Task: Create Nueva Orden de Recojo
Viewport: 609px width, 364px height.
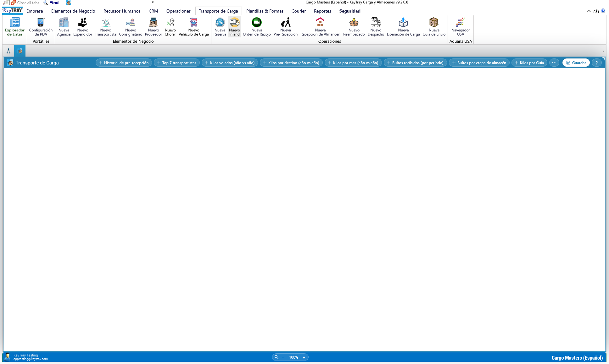Action: [257, 27]
